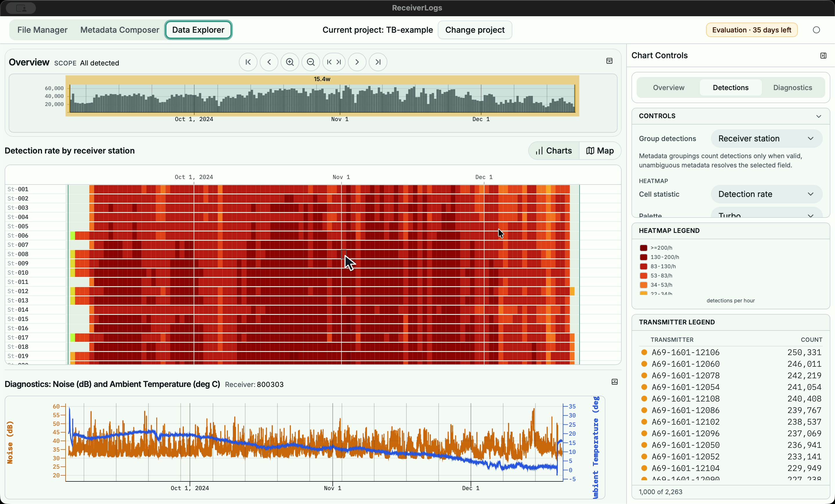Step the timeline window forward
The width and height of the screenshot is (835, 504).
(357, 62)
